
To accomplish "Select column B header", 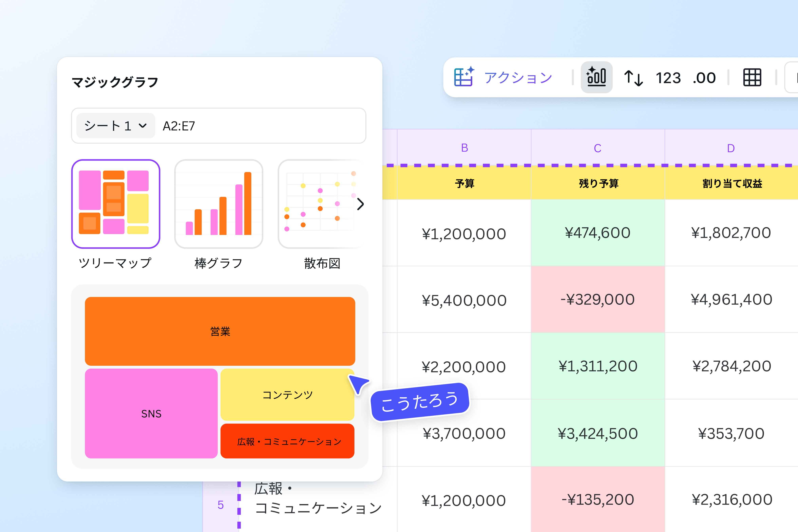I will coord(464,148).
